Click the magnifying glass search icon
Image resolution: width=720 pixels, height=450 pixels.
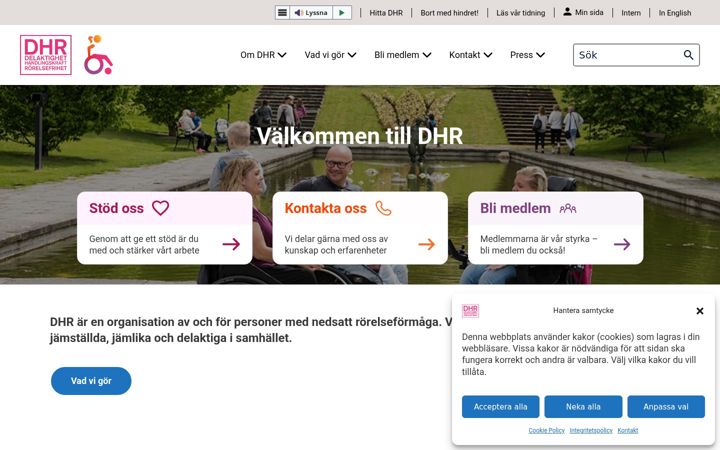click(x=688, y=55)
